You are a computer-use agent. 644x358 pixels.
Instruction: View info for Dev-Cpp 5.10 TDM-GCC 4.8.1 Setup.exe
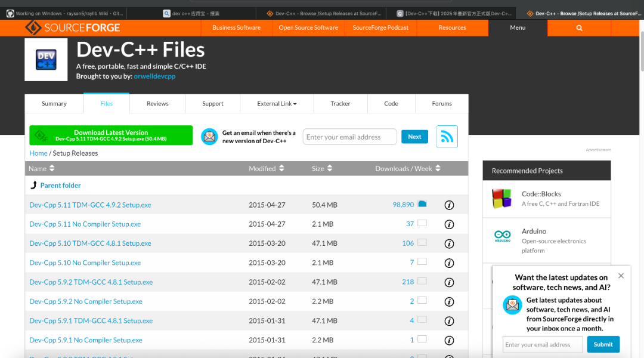[450, 243]
